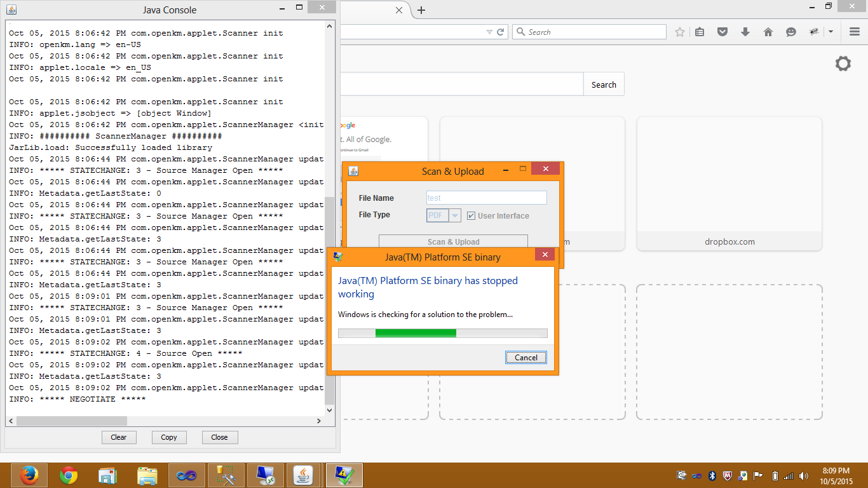Viewport: 868px width, 488px height.
Task: Cancel the Windows solution check
Action: tap(526, 358)
